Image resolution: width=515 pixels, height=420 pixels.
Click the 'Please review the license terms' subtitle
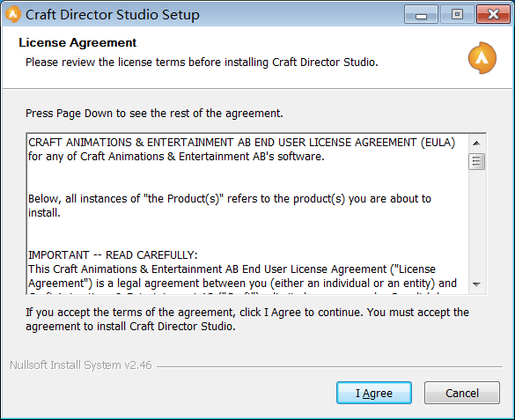click(x=202, y=62)
